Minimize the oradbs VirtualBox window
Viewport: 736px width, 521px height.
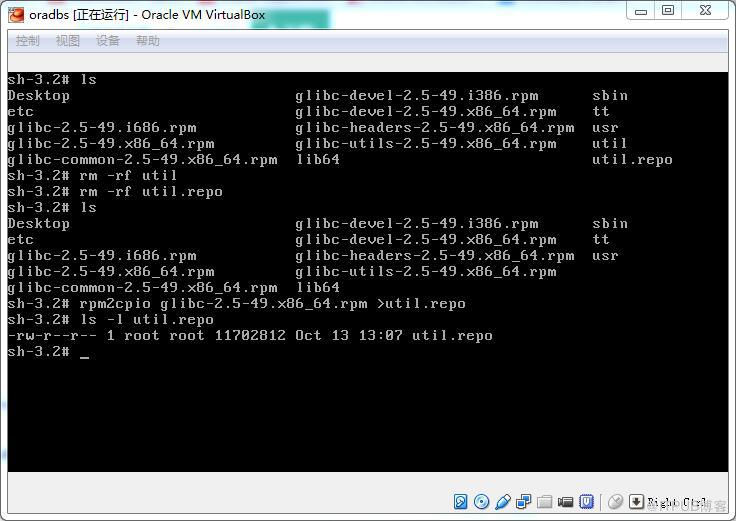[641, 11]
